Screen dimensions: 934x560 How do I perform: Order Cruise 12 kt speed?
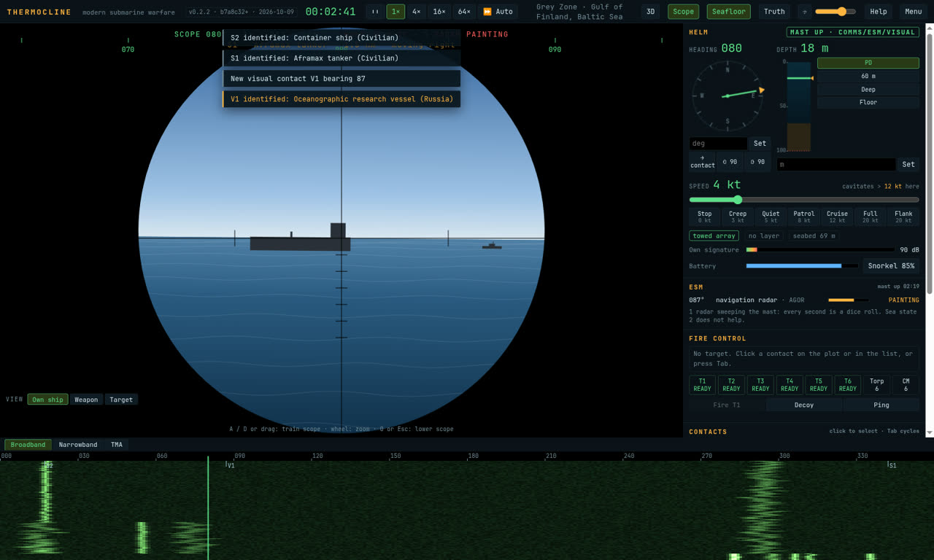coord(838,217)
